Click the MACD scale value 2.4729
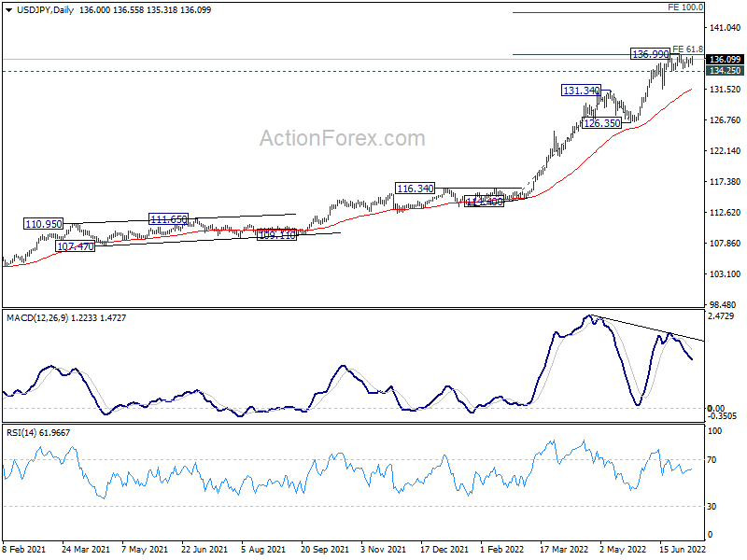This screenshot has height=560, width=747. 722,315
